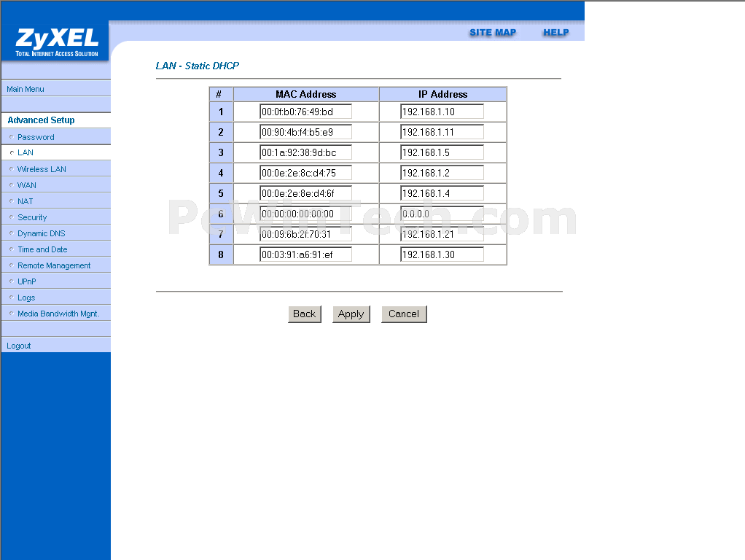Click Logout in the sidebar
This screenshot has width=745, height=560.
pyautogui.click(x=18, y=346)
